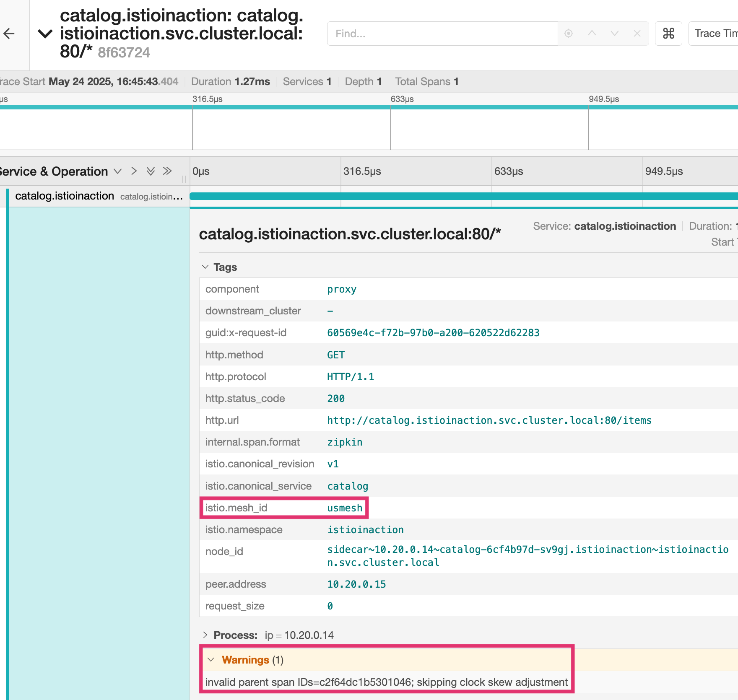Clear the search with X icon
Screen dimensions: 738x700
(x=637, y=34)
